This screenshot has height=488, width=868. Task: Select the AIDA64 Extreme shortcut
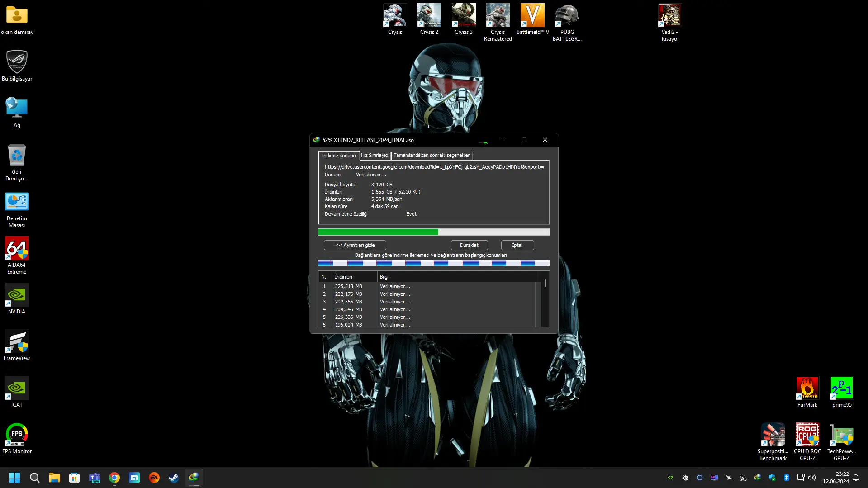[x=17, y=256]
